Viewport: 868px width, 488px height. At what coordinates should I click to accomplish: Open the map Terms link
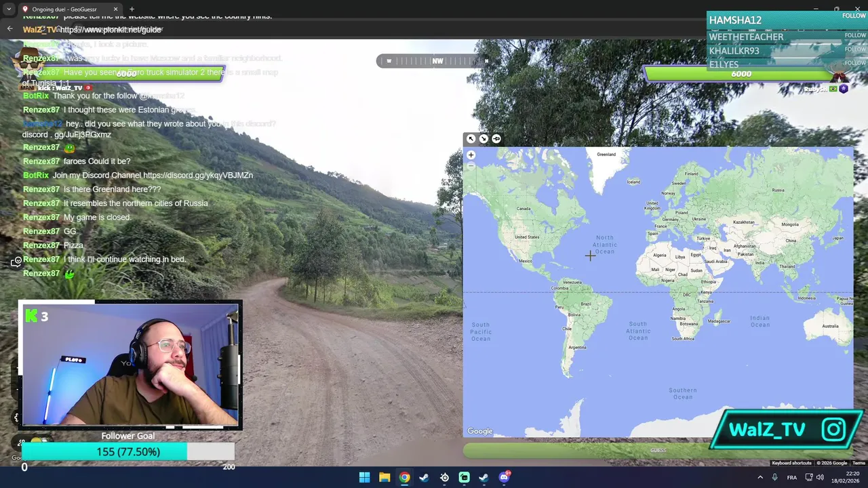[859, 463]
